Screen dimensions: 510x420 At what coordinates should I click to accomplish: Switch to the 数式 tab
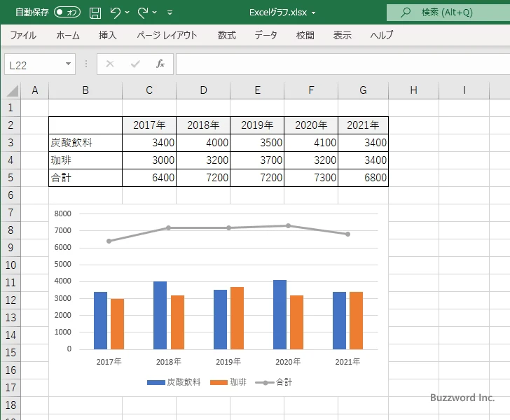pyautogui.click(x=227, y=35)
